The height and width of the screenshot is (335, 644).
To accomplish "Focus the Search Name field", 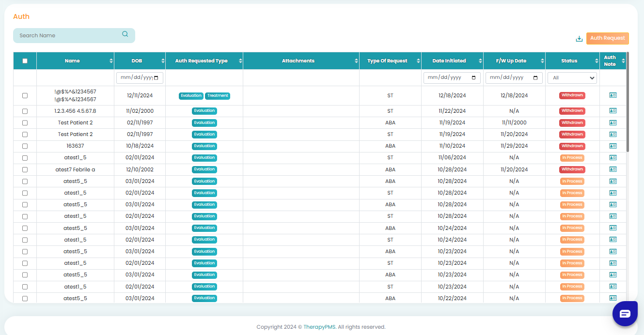I will 68,35.
